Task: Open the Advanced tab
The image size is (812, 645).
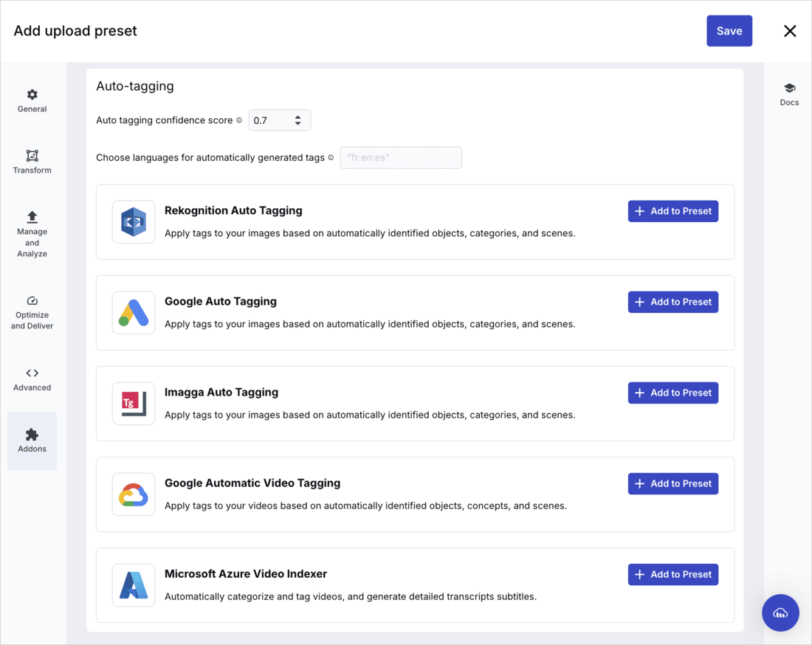Action: [x=32, y=379]
